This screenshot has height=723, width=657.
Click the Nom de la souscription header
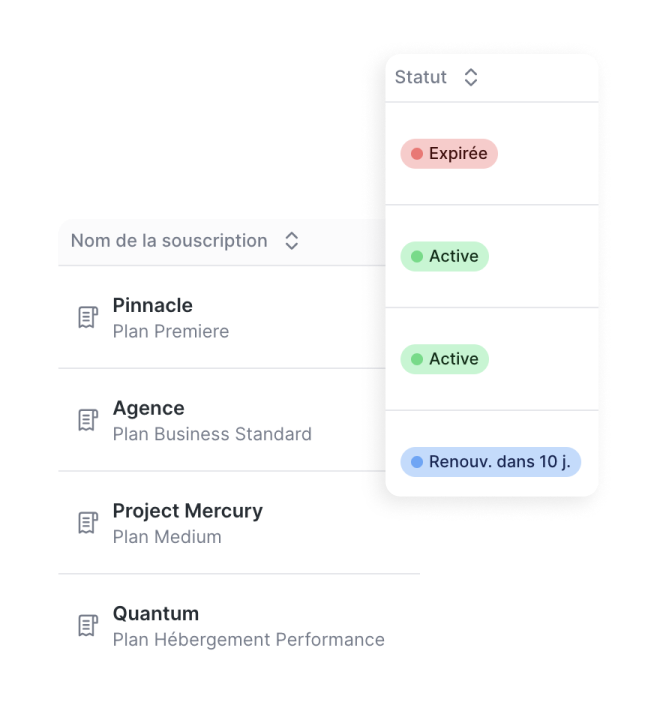click(169, 241)
